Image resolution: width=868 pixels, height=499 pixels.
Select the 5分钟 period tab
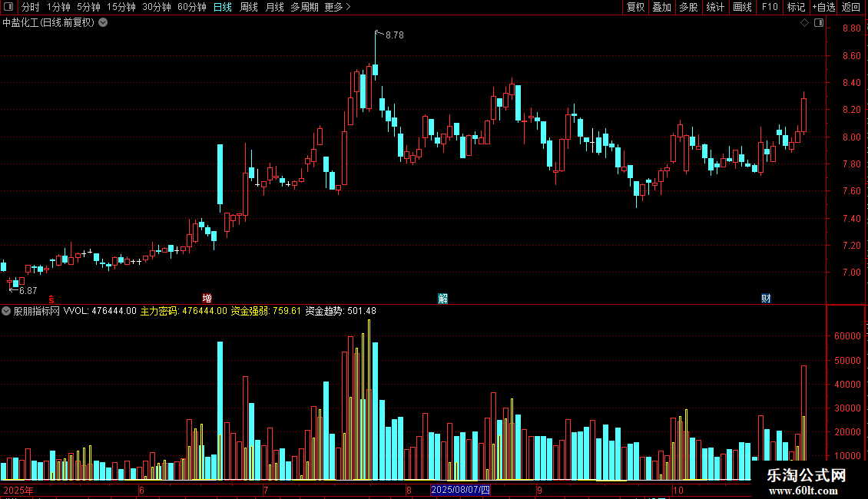click(x=88, y=7)
